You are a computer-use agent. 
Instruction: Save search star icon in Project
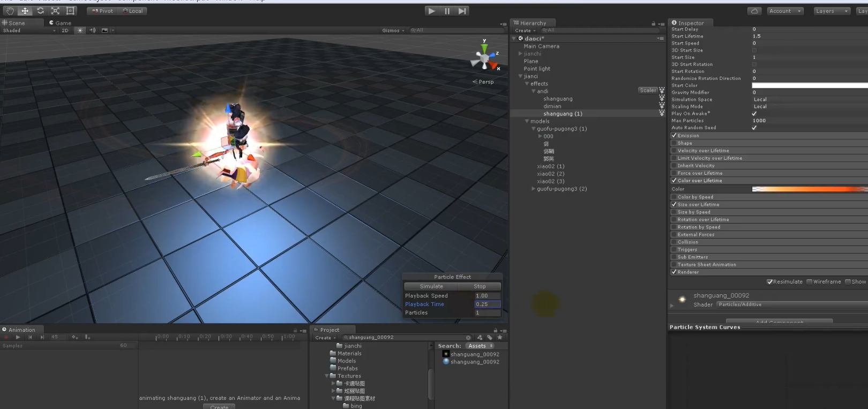[500, 338]
